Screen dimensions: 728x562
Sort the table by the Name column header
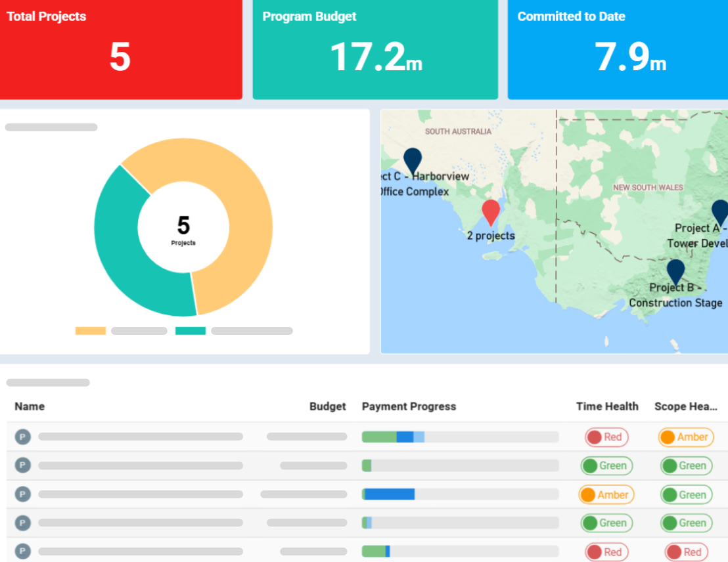(30, 406)
